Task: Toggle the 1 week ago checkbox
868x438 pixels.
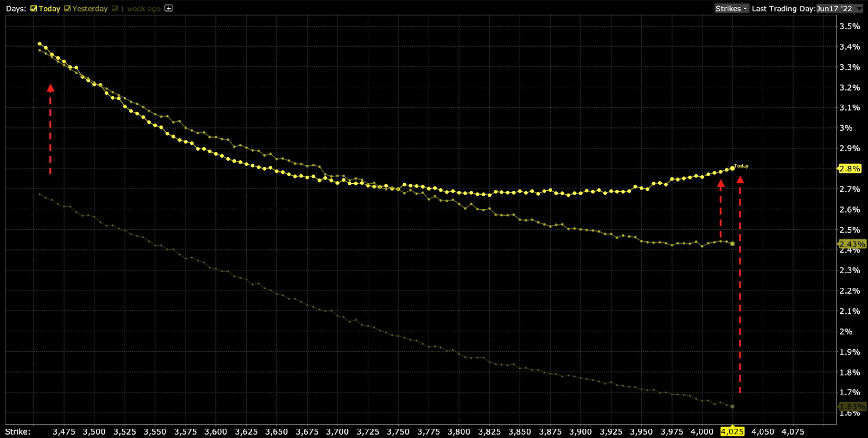Action: pyautogui.click(x=114, y=9)
